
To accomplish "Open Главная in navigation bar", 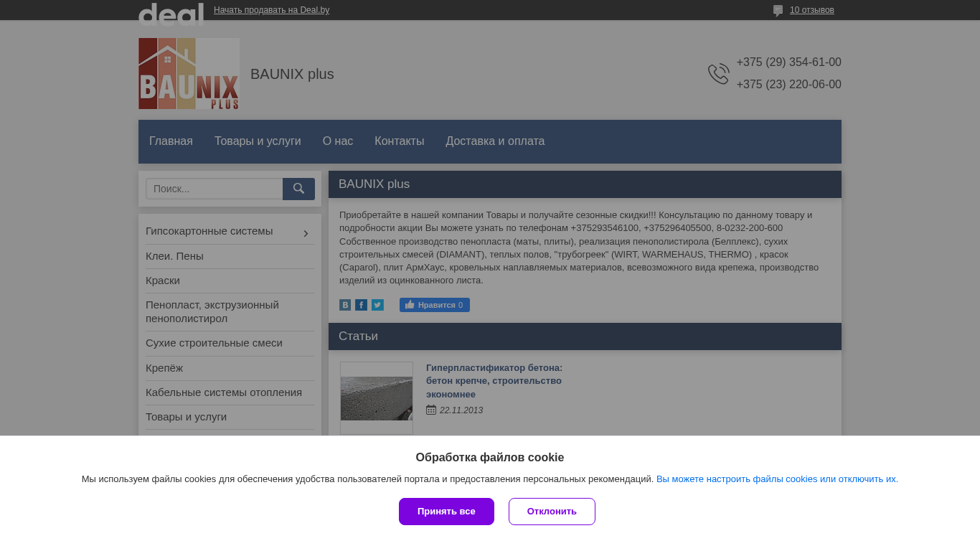I will (171, 141).
